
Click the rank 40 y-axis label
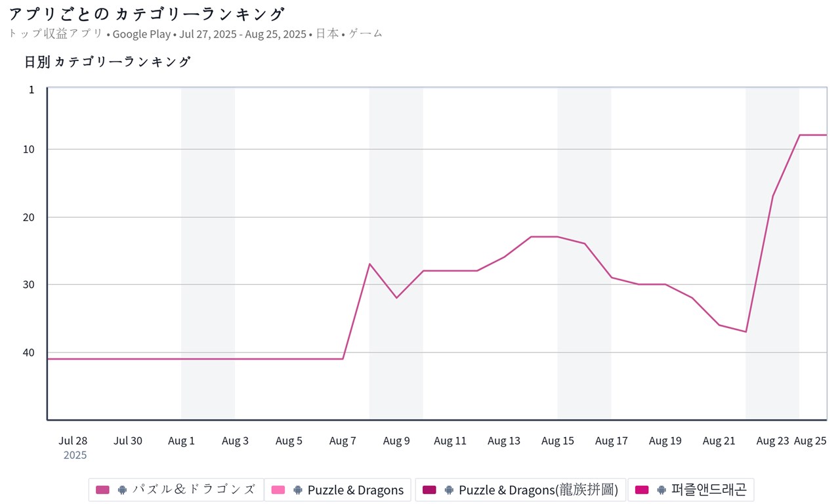coord(29,352)
